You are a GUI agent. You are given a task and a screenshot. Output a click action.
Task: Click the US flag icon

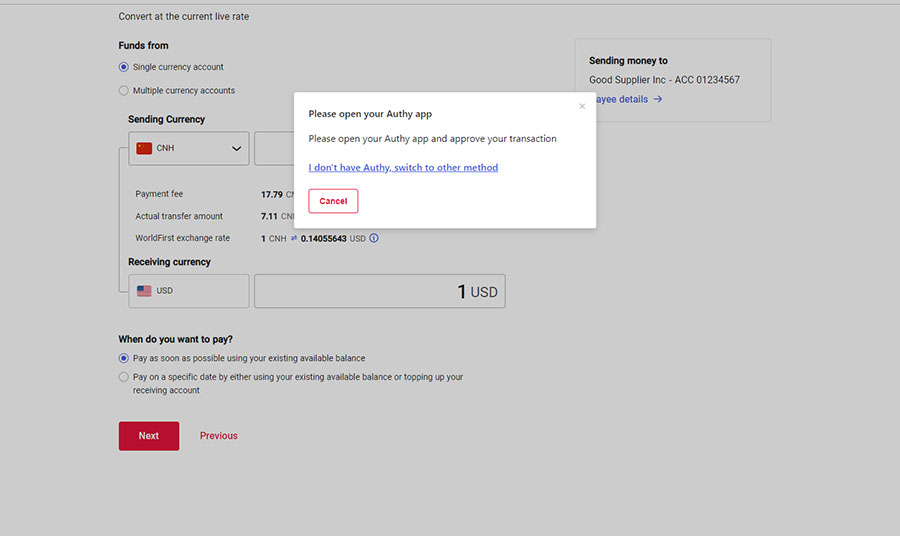(x=144, y=291)
